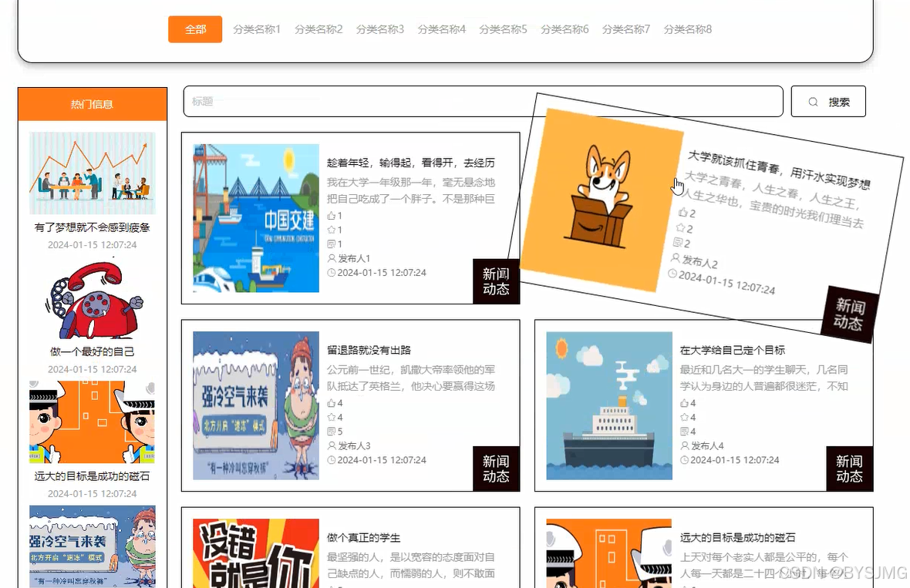Open 中国交建 article image

point(256,218)
